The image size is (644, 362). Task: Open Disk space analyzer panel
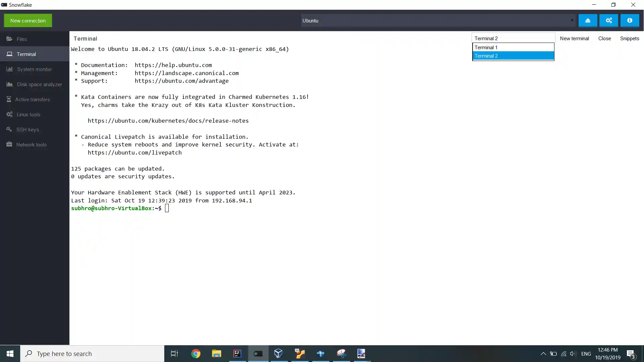point(39,84)
